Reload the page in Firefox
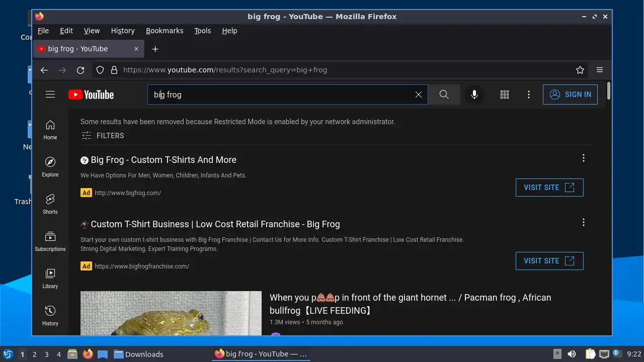644x362 pixels. (80, 70)
